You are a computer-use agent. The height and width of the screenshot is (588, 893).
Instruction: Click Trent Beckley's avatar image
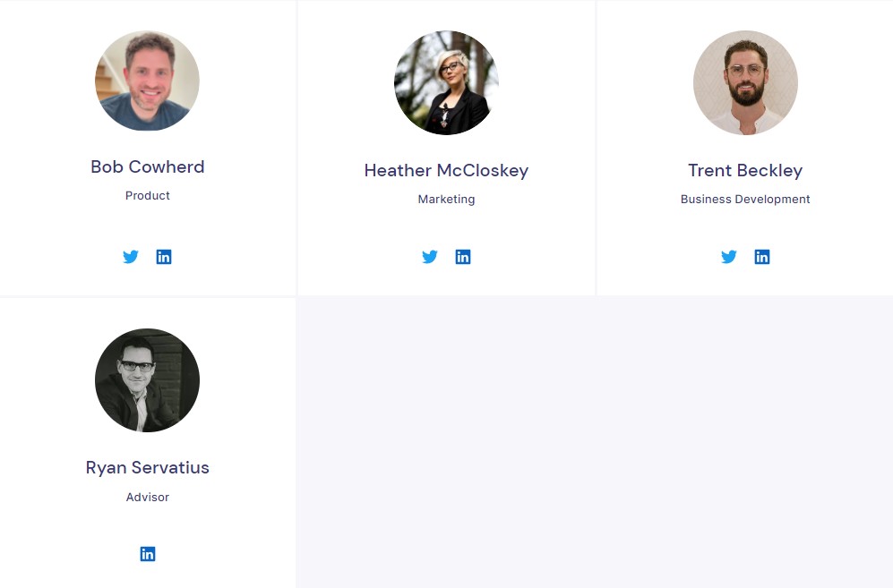(x=745, y=82)
